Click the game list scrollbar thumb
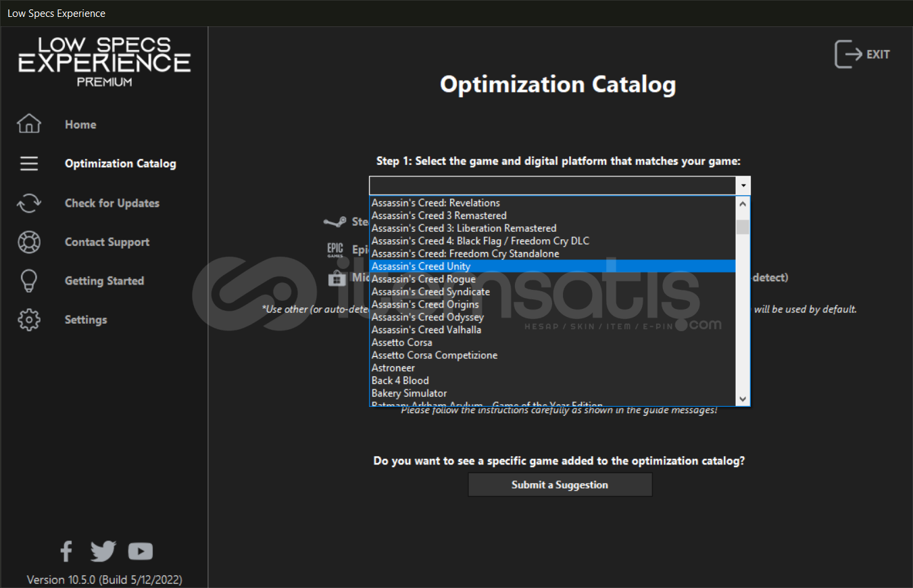The image size is (913, 588). pos(743,227)
